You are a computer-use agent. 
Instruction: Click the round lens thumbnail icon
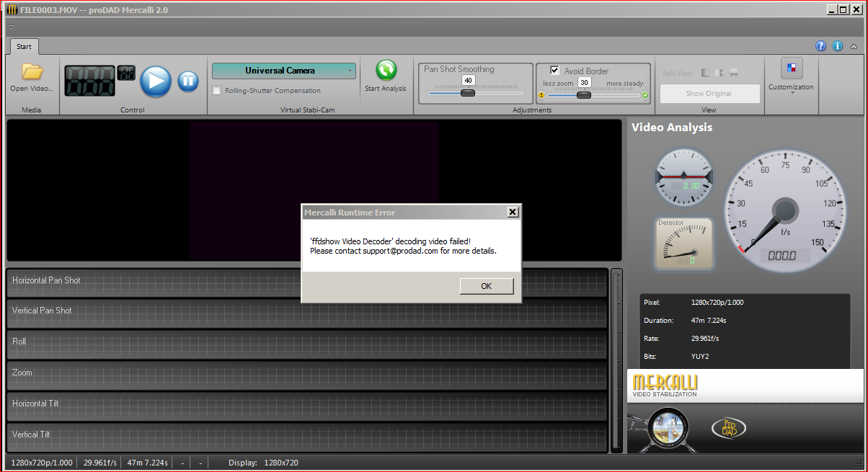tap(670, 427)
